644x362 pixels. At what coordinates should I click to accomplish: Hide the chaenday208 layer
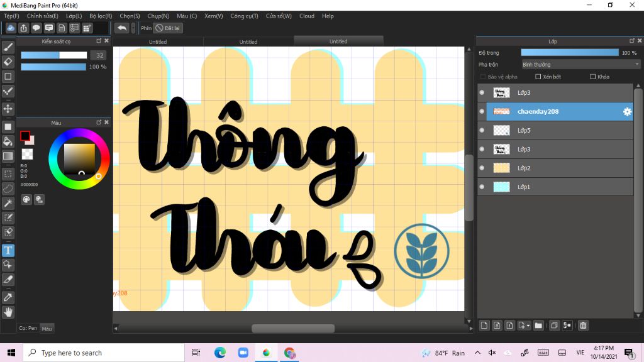coord(482,111)
